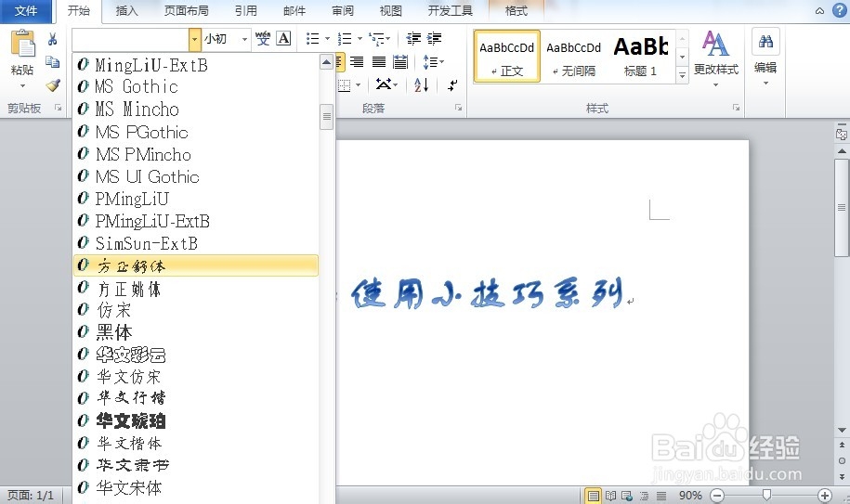
Task: Switch to the Developer (开发工具) tab
Action: click(450, 11)
